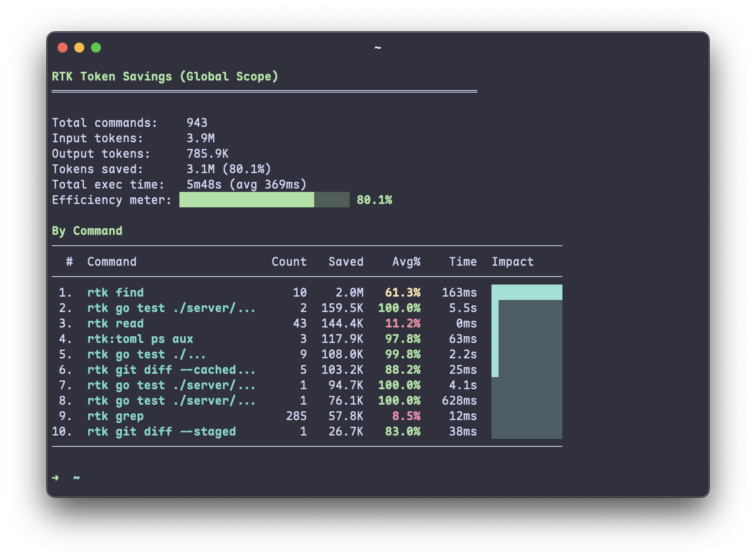Click the '159.5K' saved value
756x559 pixels.
[x=343, y=308]
